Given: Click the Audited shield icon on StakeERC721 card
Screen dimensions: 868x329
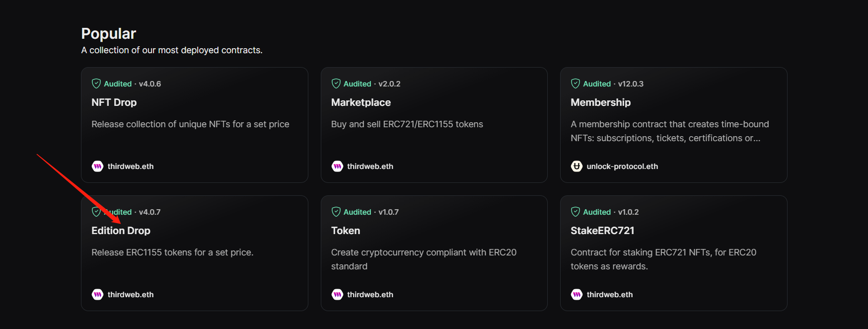Looking at the screenshot, I should 576,212.
